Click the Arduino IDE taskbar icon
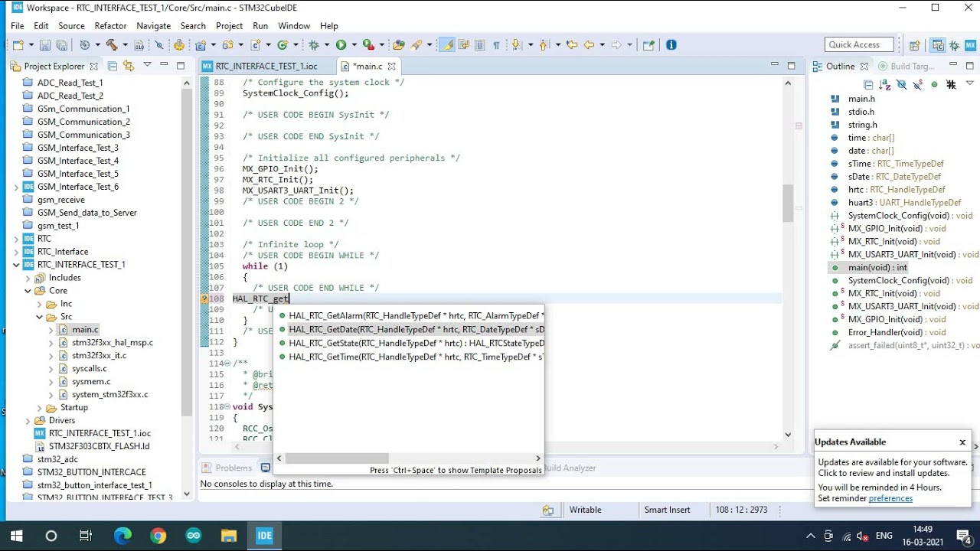Image resolution: width=980 pixels, height=551 pixels. (193, 536)
